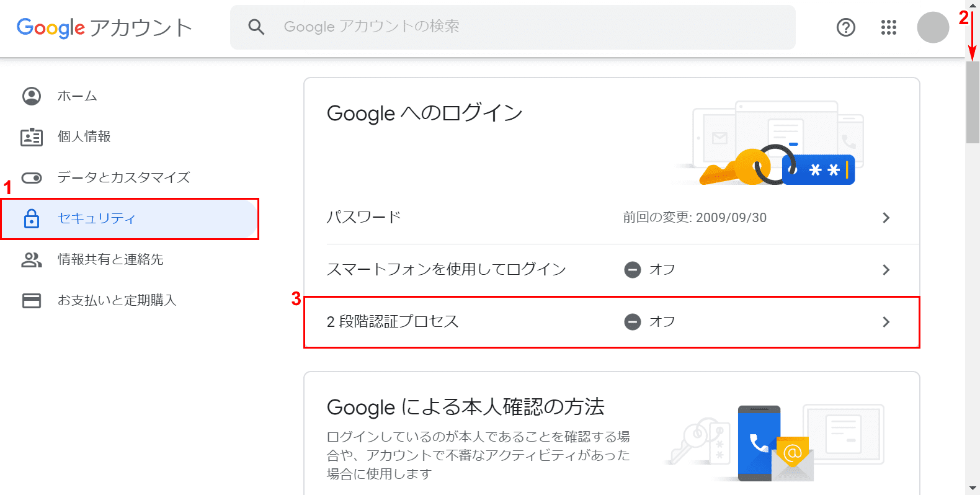Click the Google へのログイン heading
Image resolution: width=980 pixels, height=495 pixels.
(425, 113)
